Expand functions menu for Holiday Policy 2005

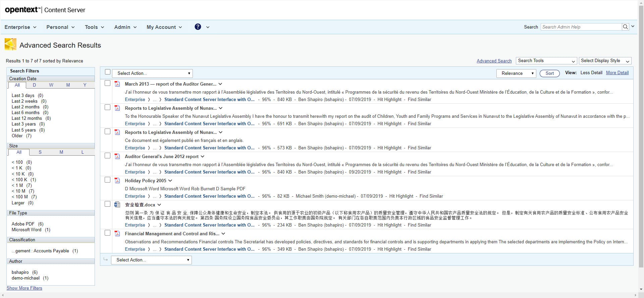click(170, 181)
